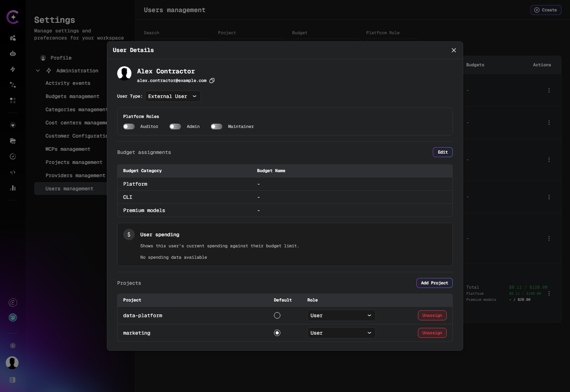Click the lightning bolt sidebar icon
Image resolution: width=570 pixels, height=392 pixels.
13,69
